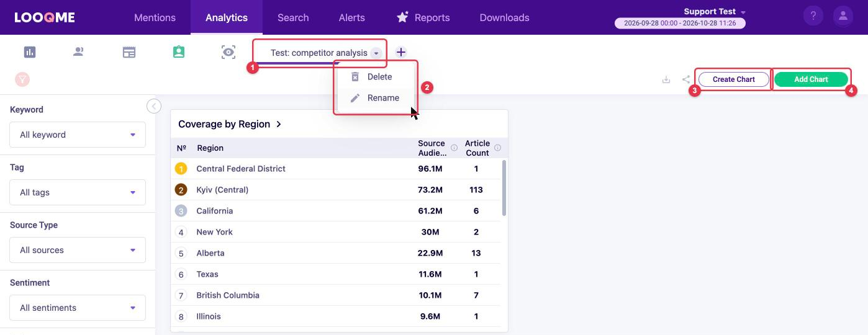Select the green contact badge icon

coord(179,52)
